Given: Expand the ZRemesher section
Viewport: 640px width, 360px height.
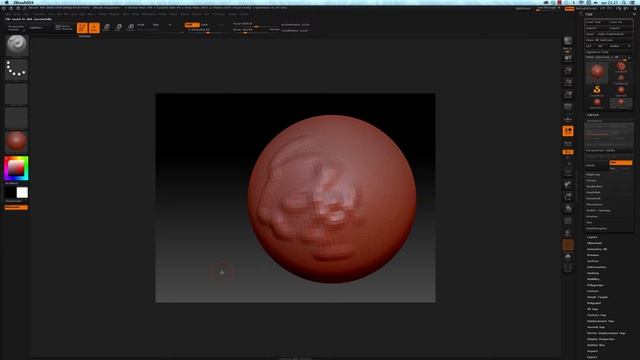Looking at the screenshot, I should (x=594, y=204).
